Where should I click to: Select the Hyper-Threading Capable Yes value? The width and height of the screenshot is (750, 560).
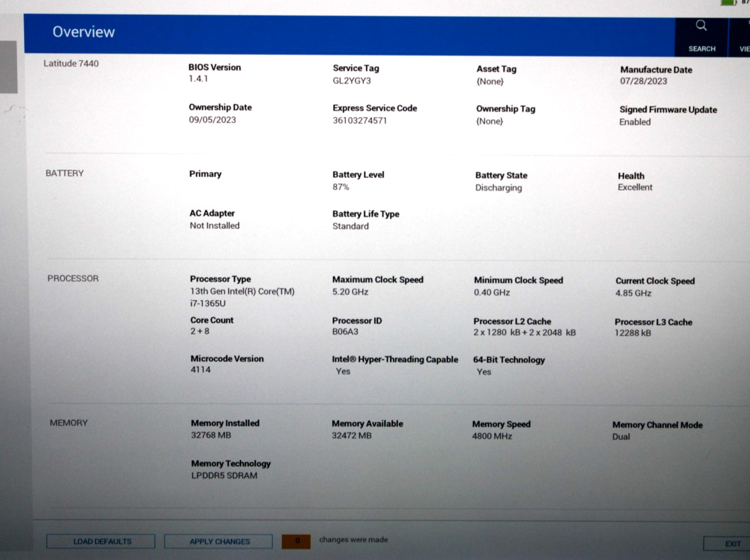pyautogui.click(x=343, y=371)
